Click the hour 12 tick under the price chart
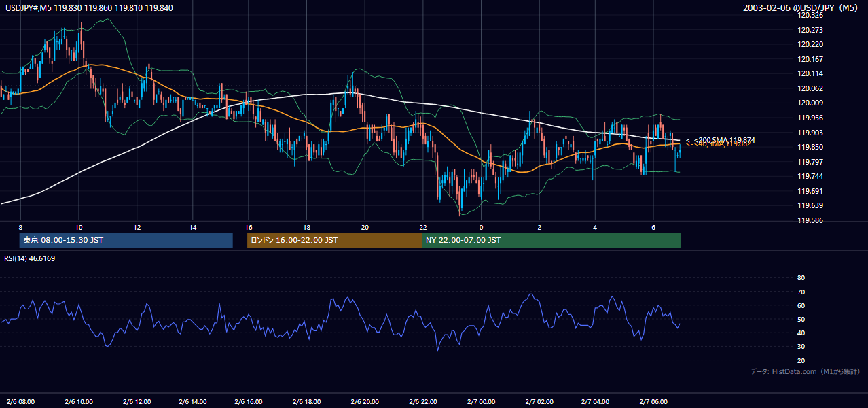Screen dimensions: 868x408 [x=137, y=227]
